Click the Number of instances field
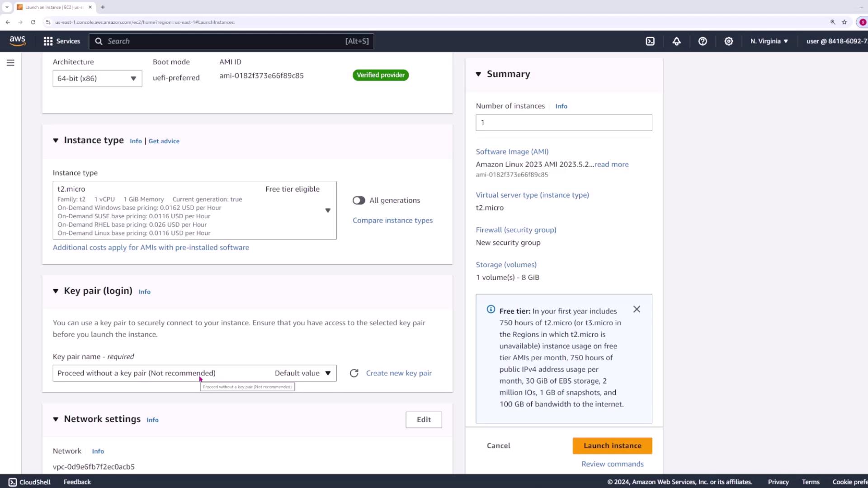868x488 pixels. [x=563, y=122]
